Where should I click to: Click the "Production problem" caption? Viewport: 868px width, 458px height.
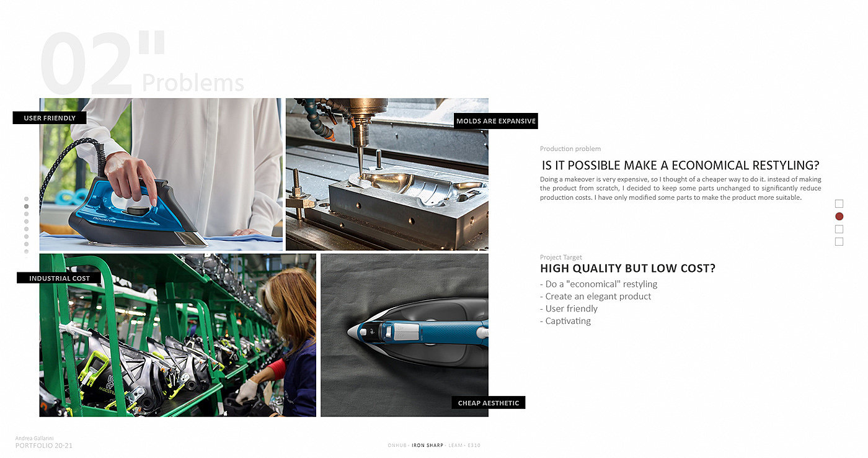[570, 149]
